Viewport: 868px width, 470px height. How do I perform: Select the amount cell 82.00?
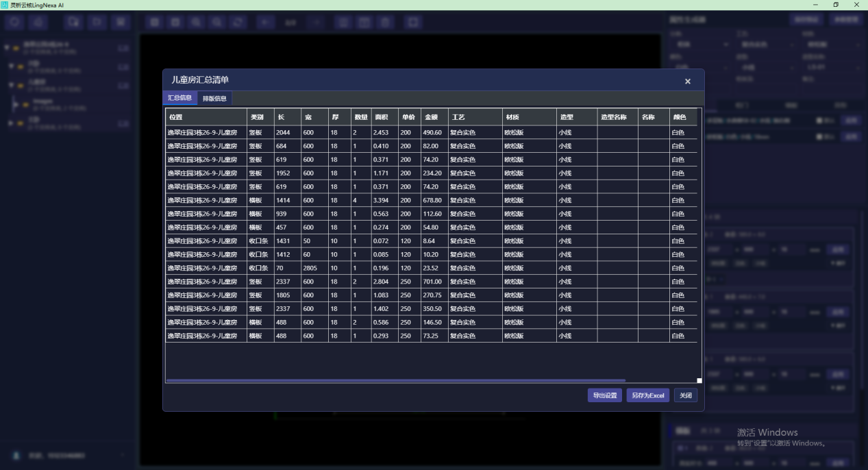coord(434,146)
